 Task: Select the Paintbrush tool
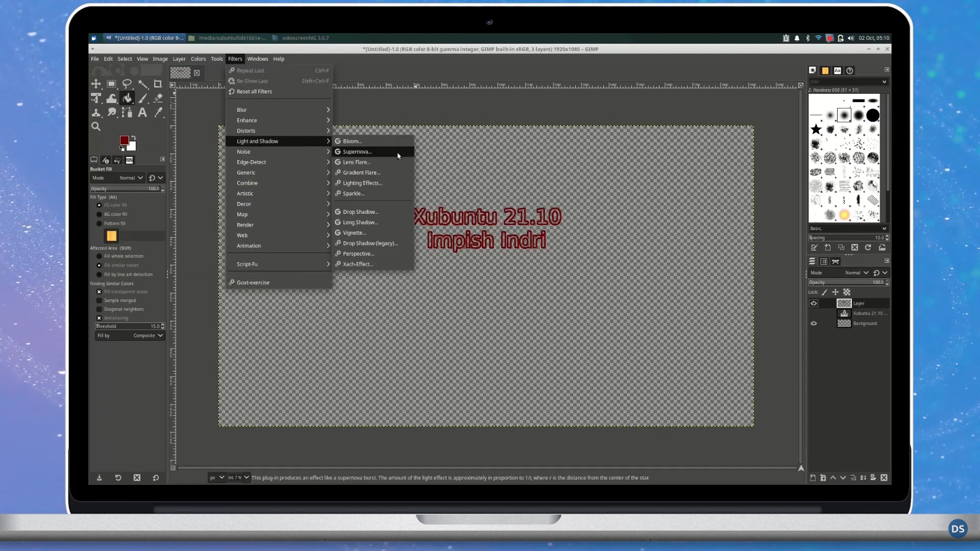pyautogui.click(x=143, y=98)
